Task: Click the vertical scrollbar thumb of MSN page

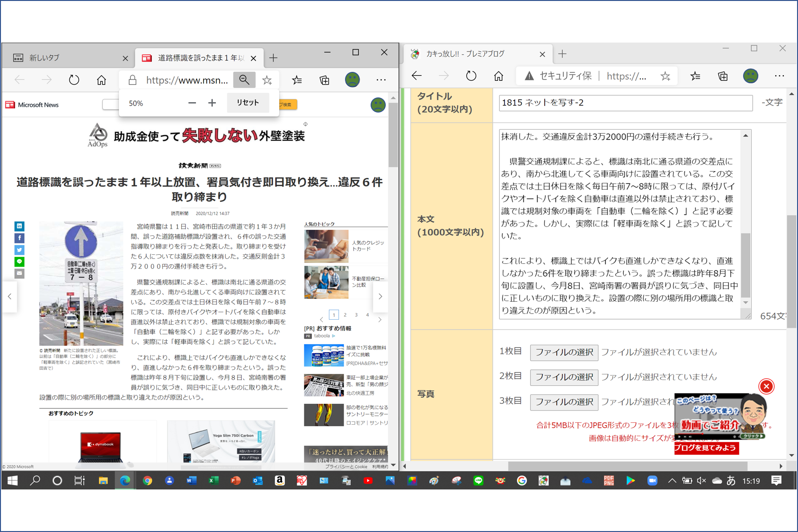Action: pos(393,135)
